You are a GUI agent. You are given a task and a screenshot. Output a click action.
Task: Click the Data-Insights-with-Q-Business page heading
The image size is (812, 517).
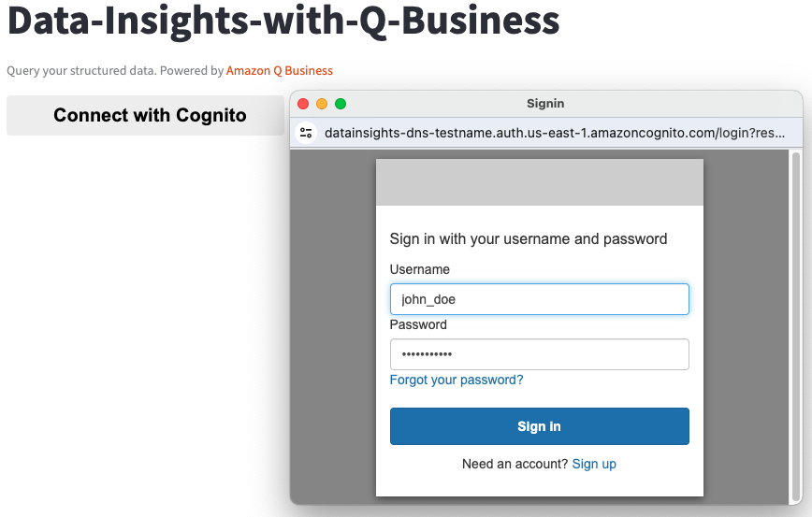point(283,21)
